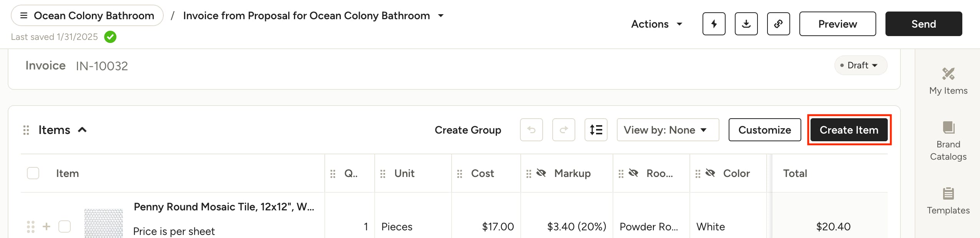Viewport: 980px width, 238px height.
Task: Click the lightning bolt quick actions icon
Action: point(714,24)
